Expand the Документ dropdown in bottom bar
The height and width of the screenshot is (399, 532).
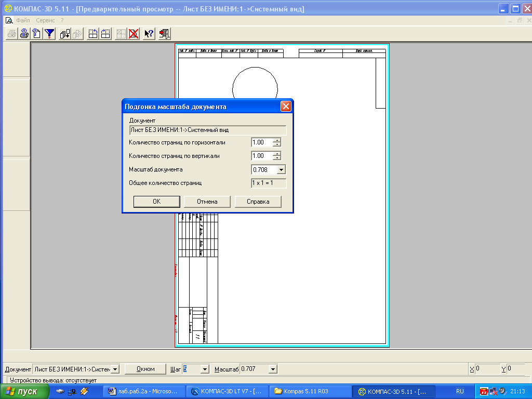[115, 369]
